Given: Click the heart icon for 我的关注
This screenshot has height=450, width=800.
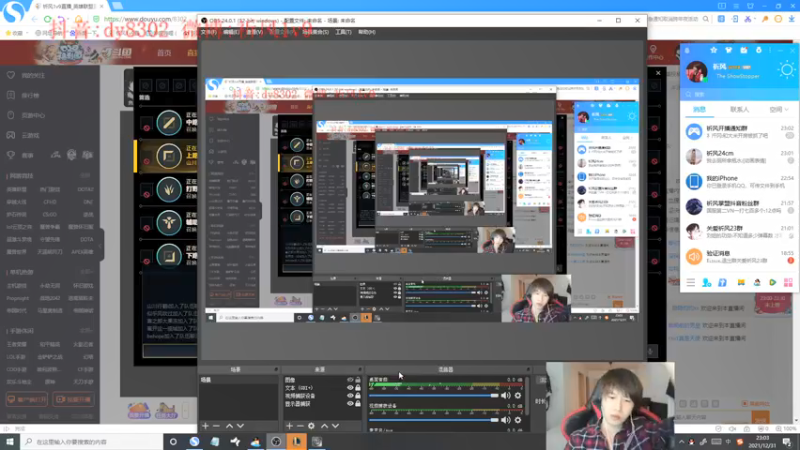Looking at the screenshot, I should pos(11,75).
